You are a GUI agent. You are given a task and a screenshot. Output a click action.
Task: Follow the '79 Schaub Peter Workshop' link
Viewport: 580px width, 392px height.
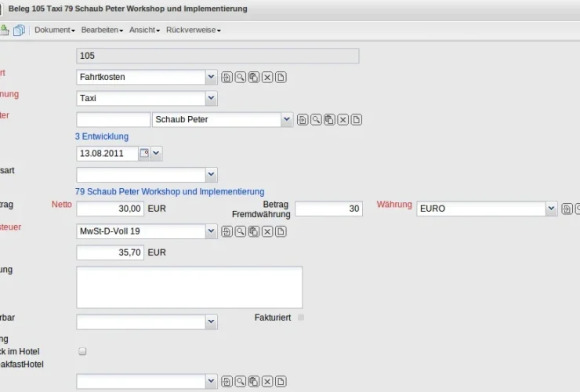(169, 191)
